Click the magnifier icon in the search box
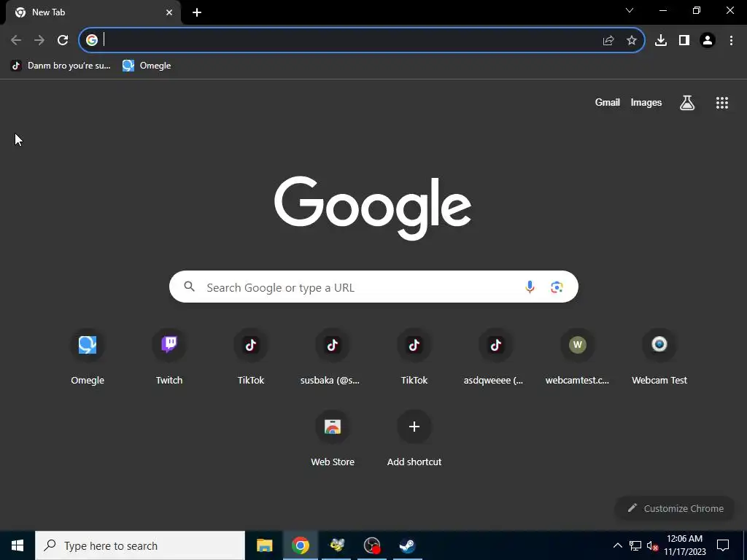Image resolution: width=747 pixels, height=560 pixels. [x=189, y=286]
